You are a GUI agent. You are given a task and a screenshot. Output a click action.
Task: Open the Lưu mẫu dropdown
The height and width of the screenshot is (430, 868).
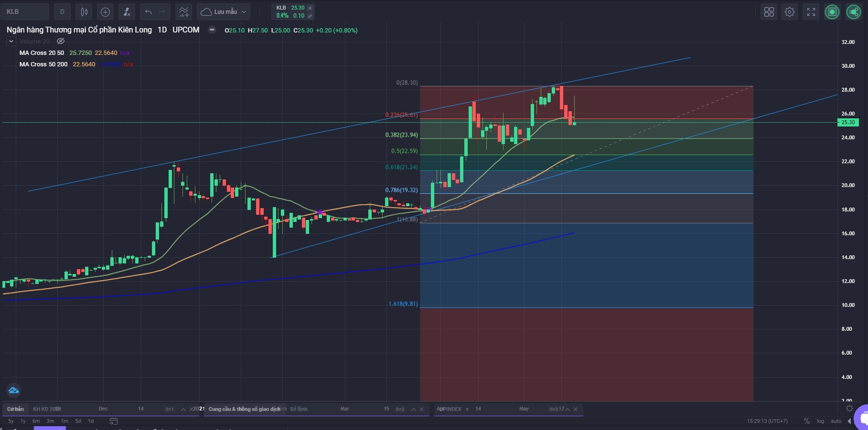click(x=224, y=12)
